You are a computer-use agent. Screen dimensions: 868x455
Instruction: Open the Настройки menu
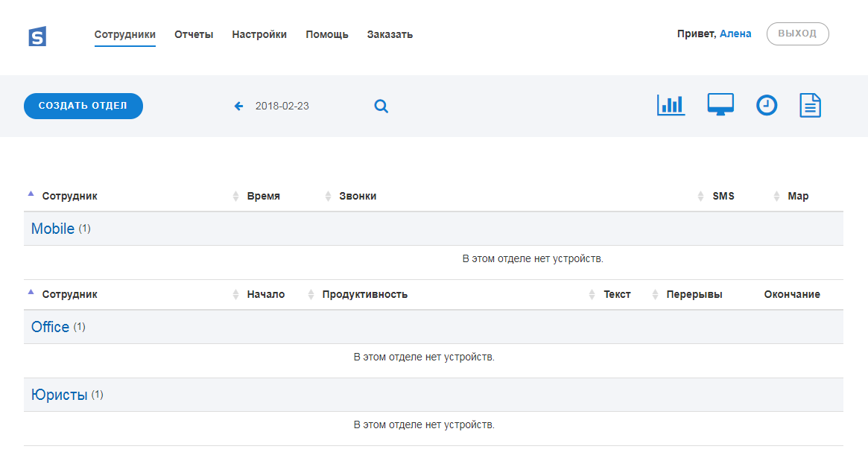(x=259, y=34)
